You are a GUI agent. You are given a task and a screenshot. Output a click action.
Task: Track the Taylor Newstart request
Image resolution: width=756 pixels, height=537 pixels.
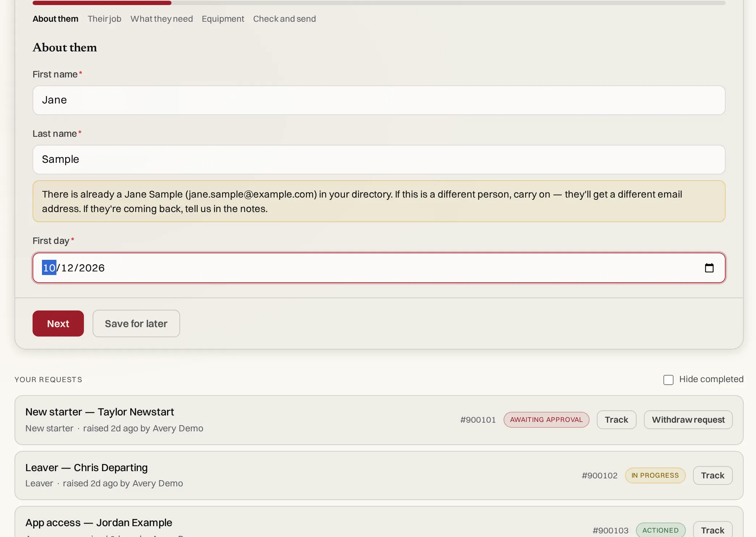coord(616,420)
